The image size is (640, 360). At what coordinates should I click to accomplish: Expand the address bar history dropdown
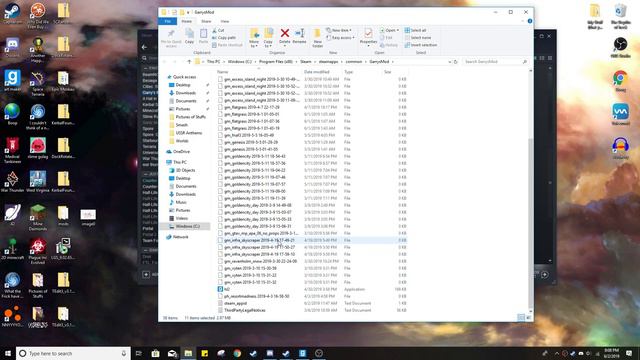click(449, 62)
